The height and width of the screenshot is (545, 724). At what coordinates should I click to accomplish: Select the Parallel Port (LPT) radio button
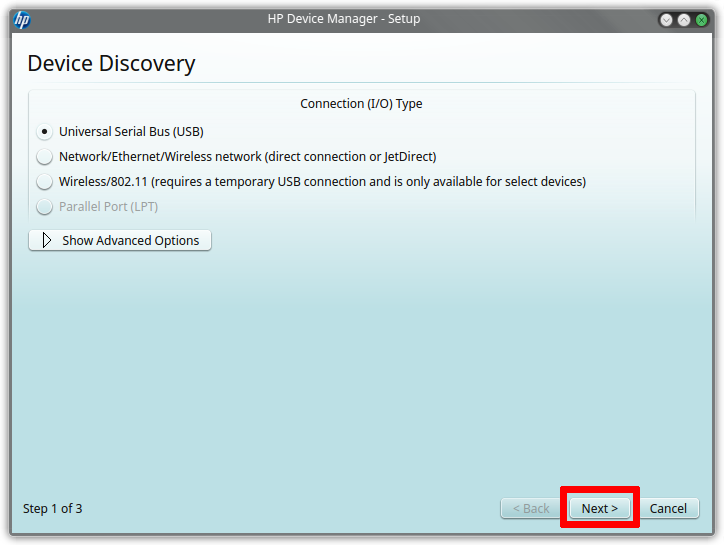pos(44,206)
